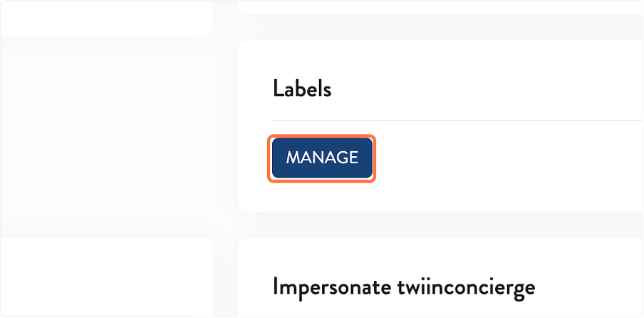
Task: Click the empty white card at bottom left
Action: click(107, 278)
